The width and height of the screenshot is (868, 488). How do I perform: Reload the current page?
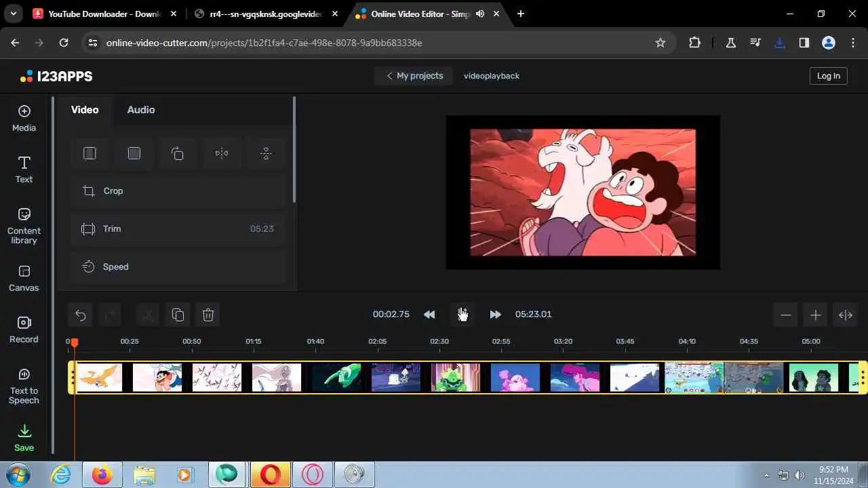(64, 43)
